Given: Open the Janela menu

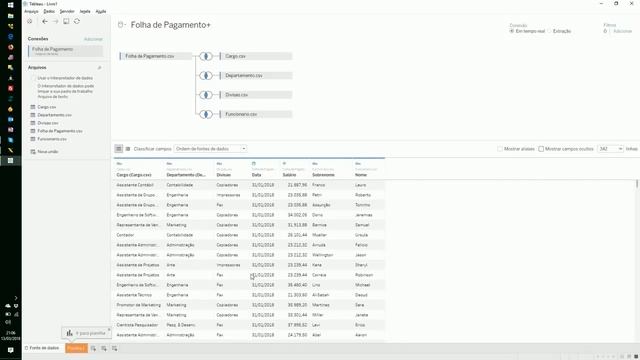Looking at the screenshot, I should pyautogui.click(x=85, y=11).
